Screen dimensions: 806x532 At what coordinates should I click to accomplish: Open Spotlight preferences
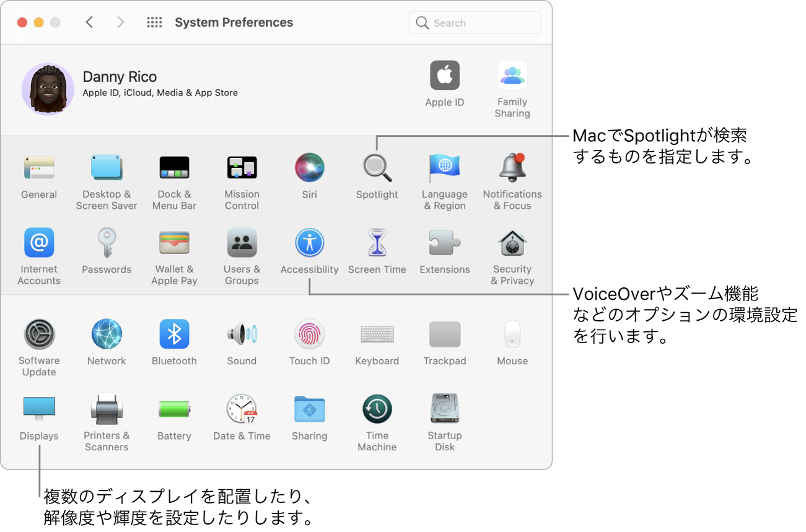pos(377,167)
